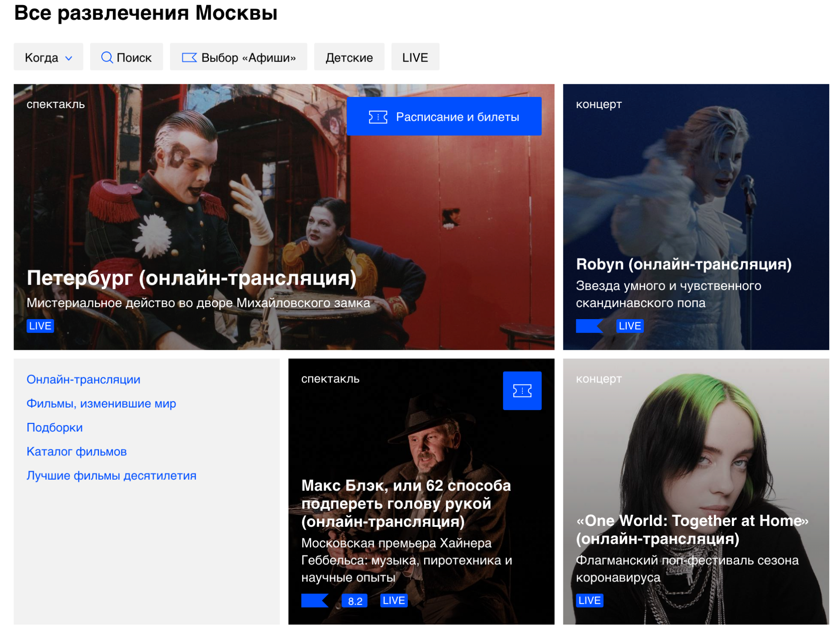Open Подборки link

pos(55,427)
